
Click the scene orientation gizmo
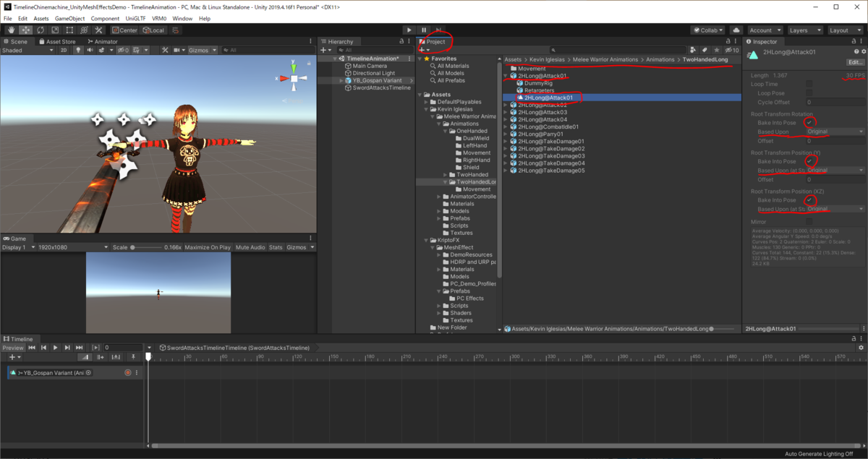293,78
